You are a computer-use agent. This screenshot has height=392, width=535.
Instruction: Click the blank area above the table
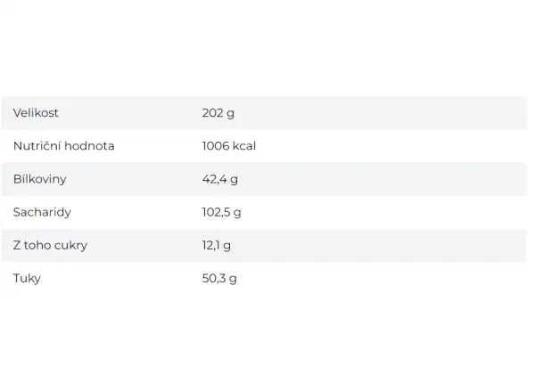pyautogui.click(x=267, y=48)
